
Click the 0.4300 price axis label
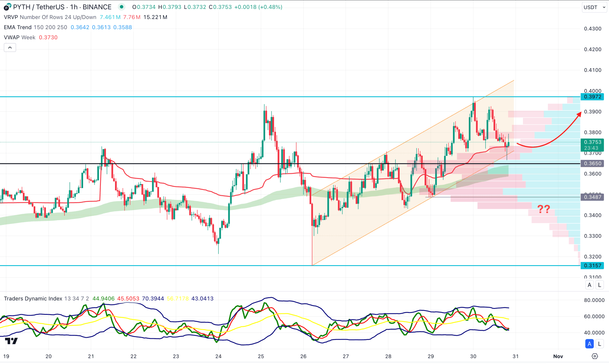click(x=593, y=29)
